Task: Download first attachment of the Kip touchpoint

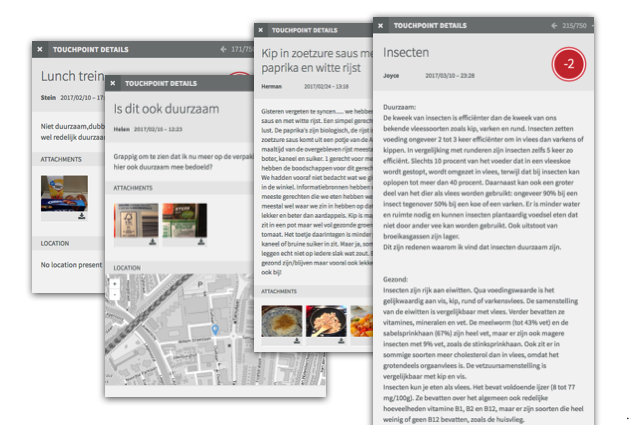Action: click(297, 340)
